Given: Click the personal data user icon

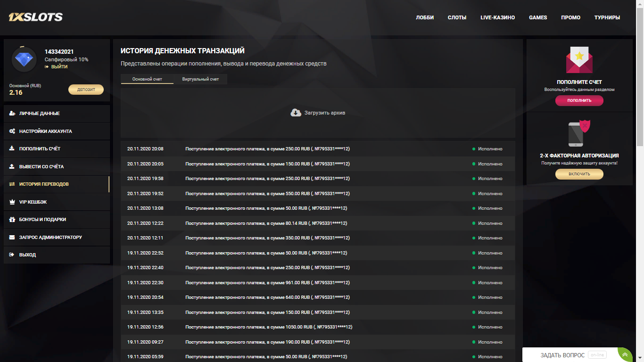Looking at the screenshot, I should tap(12, 114).
